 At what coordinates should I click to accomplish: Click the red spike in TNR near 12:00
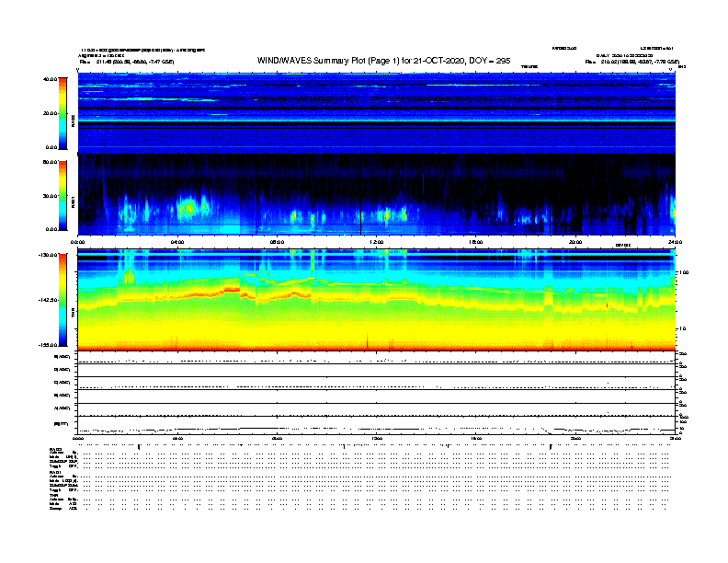[368, 341]
